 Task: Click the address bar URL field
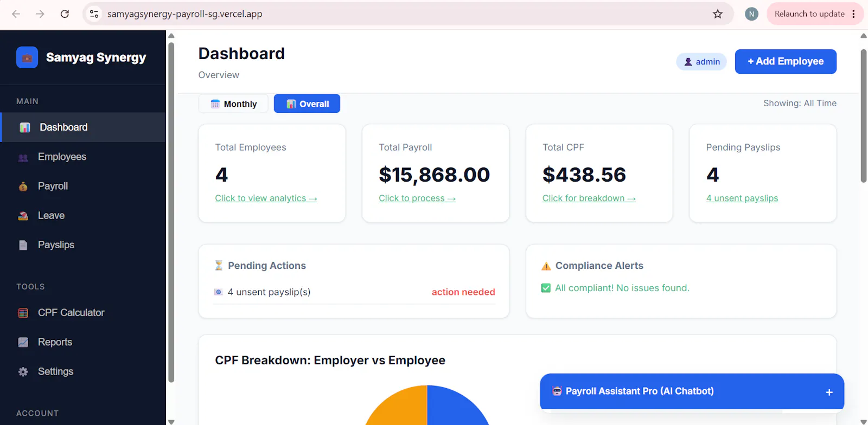click(x=408, y=14)
